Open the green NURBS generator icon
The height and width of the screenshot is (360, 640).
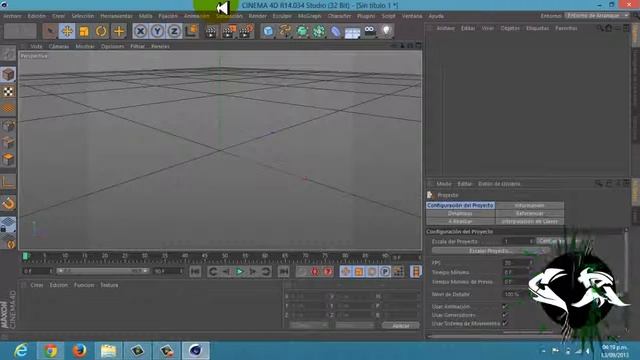tap(302, 31)
